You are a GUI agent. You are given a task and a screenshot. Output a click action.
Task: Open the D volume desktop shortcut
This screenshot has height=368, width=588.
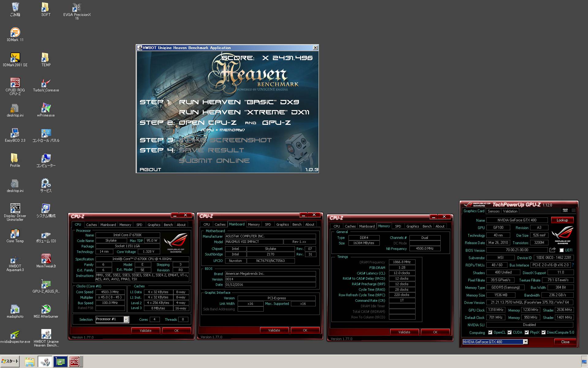(x=46, y=236)
